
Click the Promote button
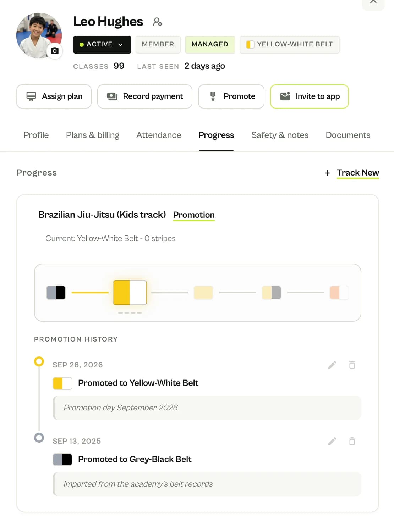(x=231, y=96)
